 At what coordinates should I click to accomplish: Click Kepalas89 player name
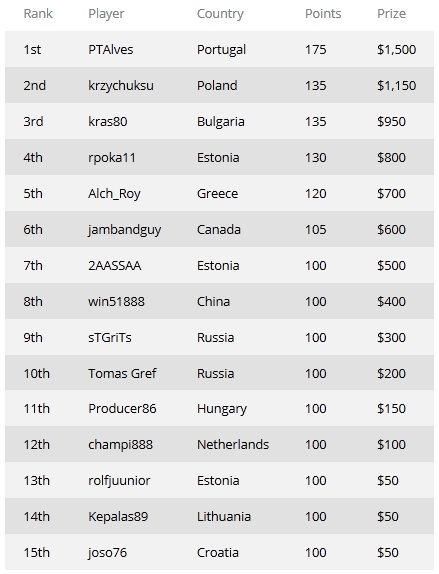(118, 517)
